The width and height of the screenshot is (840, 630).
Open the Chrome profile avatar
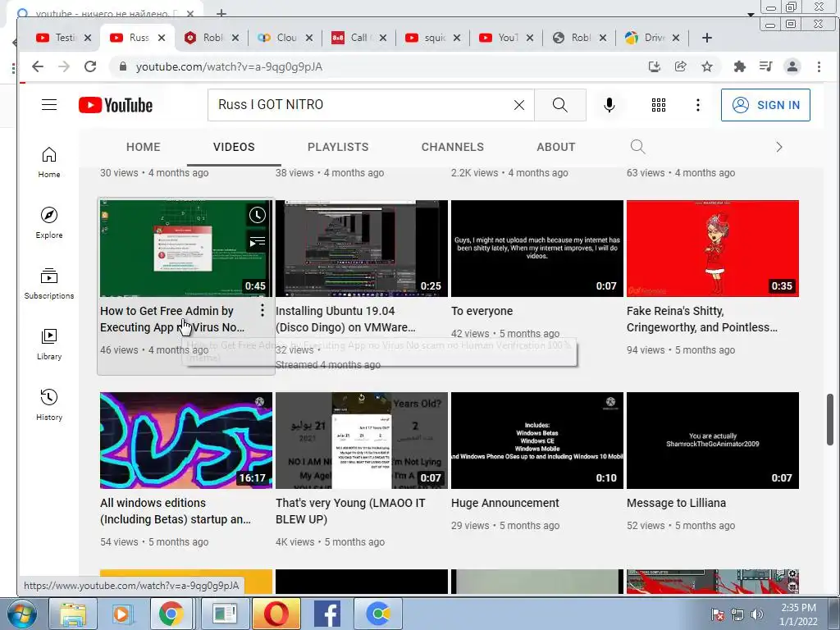coord(792,66)
